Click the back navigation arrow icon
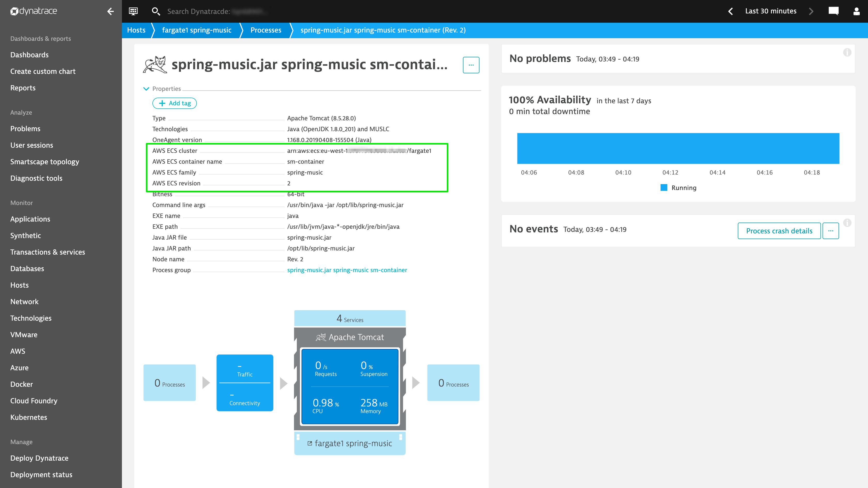868x488 pixels. (x=110, y=11)
